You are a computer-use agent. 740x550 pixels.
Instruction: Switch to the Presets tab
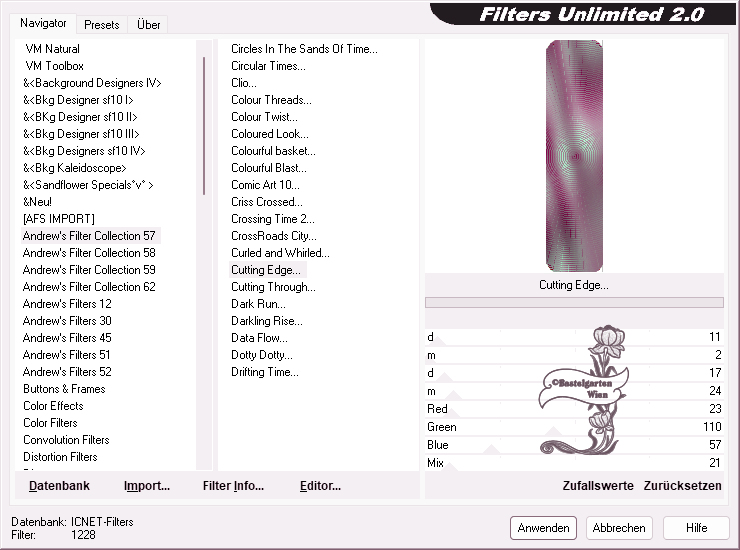[x=101, y=25]
